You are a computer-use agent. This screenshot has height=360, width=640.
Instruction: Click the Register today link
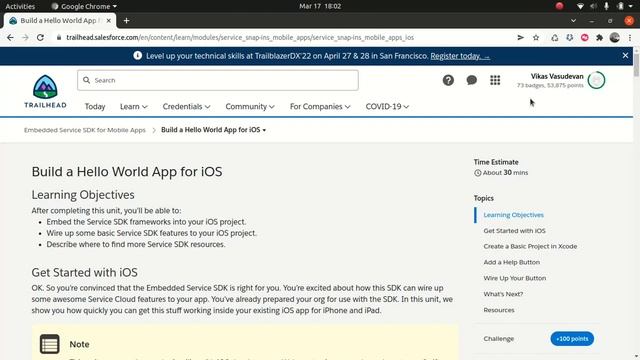pyautogui.click(x=460, y=56)
